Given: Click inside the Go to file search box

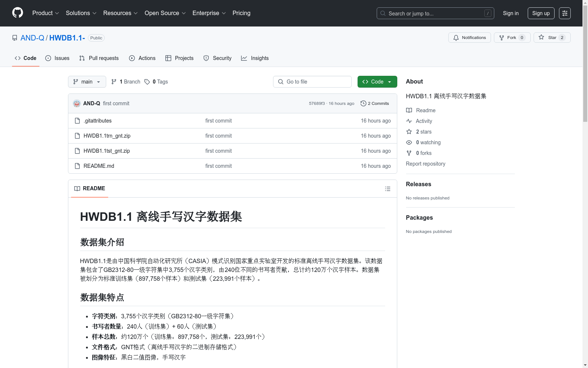Looking at the screenshot, I should pos(312,81).
